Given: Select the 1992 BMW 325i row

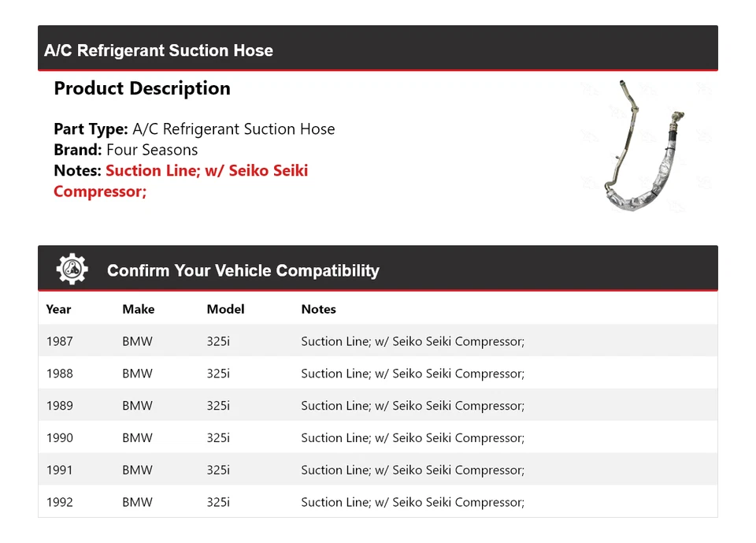Looking at the screenshot, I should 377,502.
